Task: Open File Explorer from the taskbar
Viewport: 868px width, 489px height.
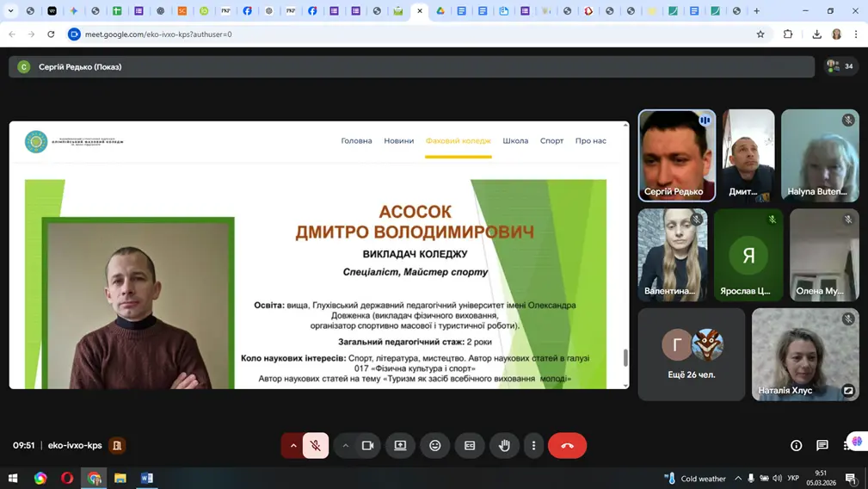Action: 120,478
